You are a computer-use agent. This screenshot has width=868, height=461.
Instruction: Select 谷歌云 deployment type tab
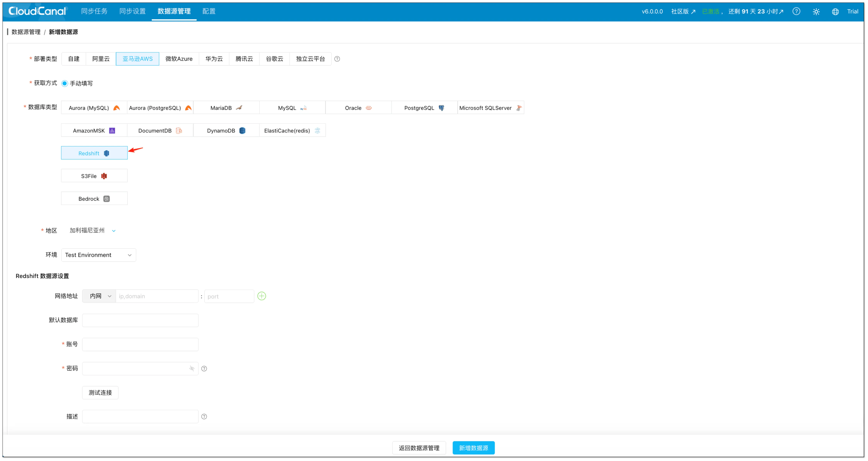point(274,59)
